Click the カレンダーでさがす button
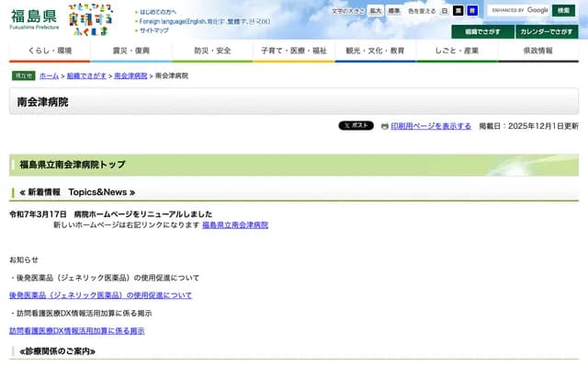 pyautogui.click(x=547, y=32)
